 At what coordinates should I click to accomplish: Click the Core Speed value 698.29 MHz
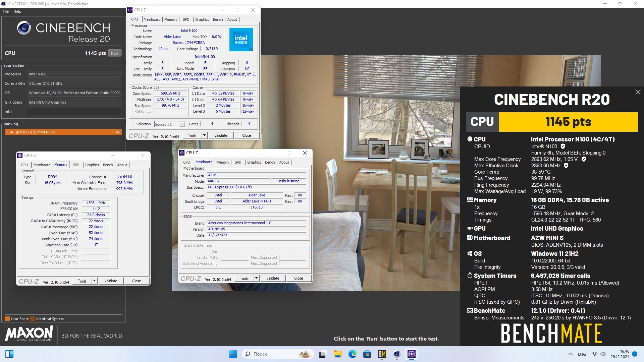tap(170, 94)
